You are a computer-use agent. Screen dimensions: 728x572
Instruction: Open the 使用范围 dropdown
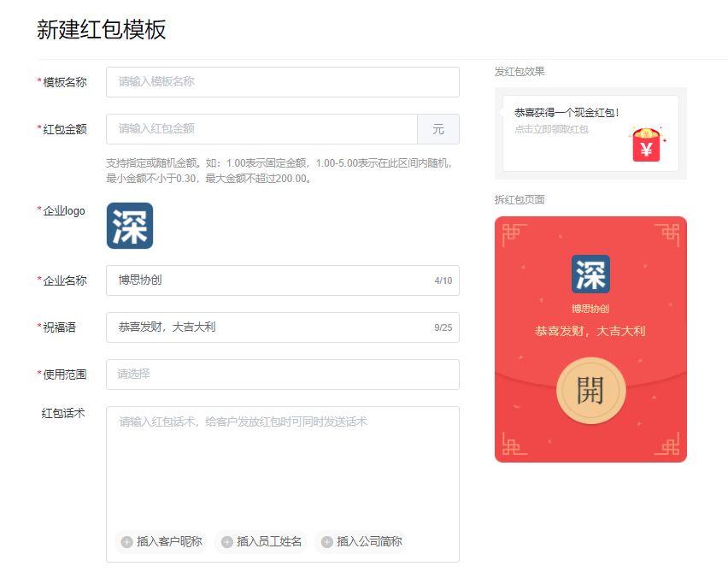click(x=282, y=374)
